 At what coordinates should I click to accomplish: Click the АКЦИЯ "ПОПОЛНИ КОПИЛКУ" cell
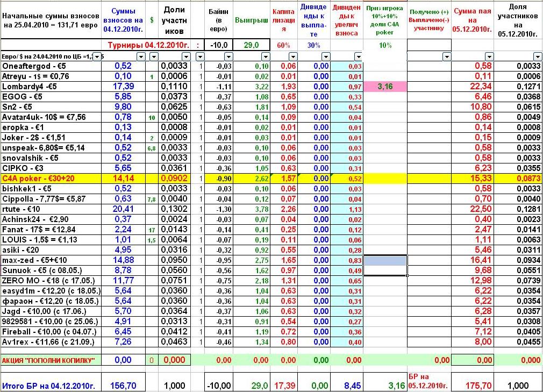click(51, 360)
